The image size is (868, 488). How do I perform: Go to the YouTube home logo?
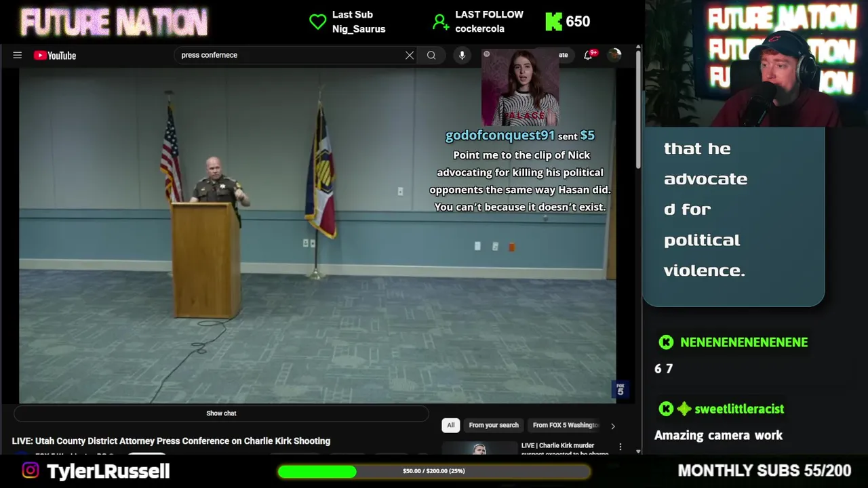[x=55, y=56]
